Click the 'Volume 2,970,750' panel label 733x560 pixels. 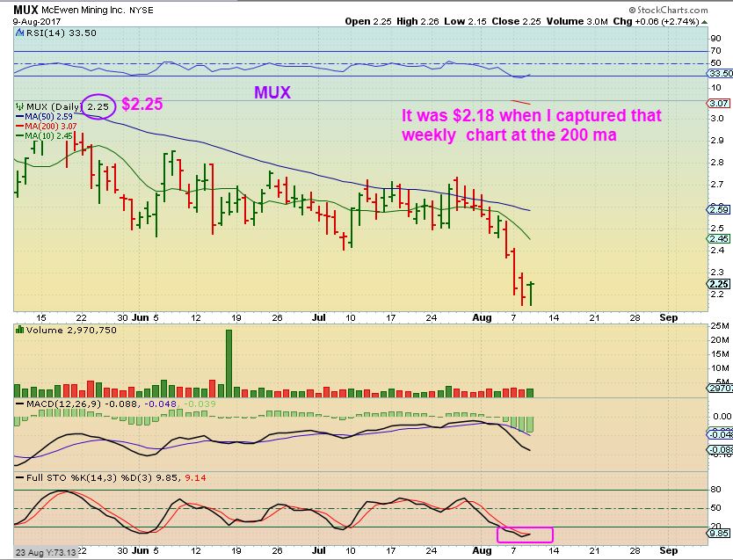click(x=71, y=330)
